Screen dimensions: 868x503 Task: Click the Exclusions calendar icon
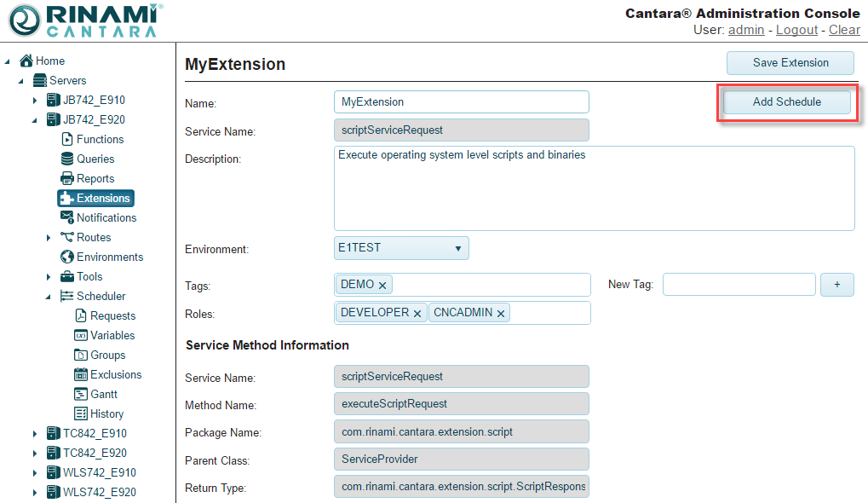coord(81,374)
